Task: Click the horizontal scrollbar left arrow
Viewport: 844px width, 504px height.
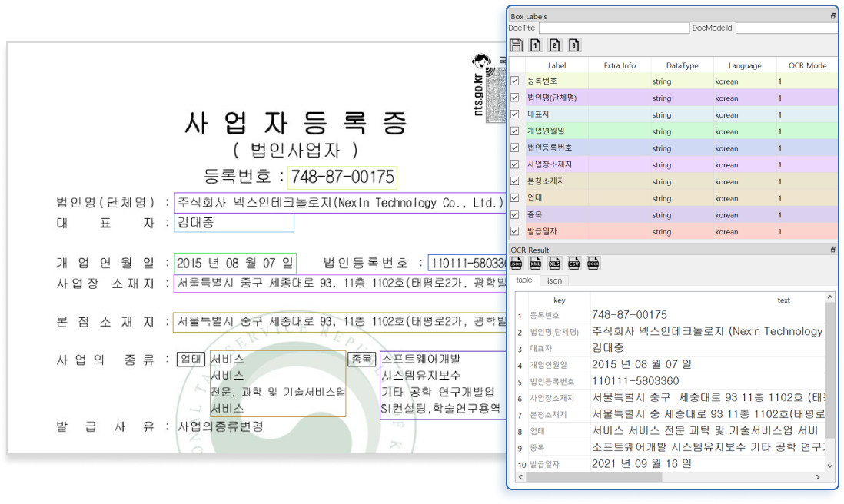Action: click(520, 477)
